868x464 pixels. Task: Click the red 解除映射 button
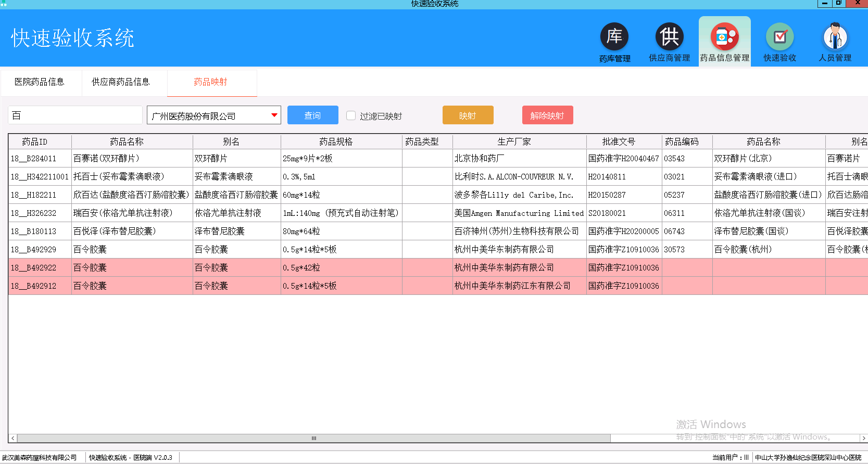tap(547, 115)
